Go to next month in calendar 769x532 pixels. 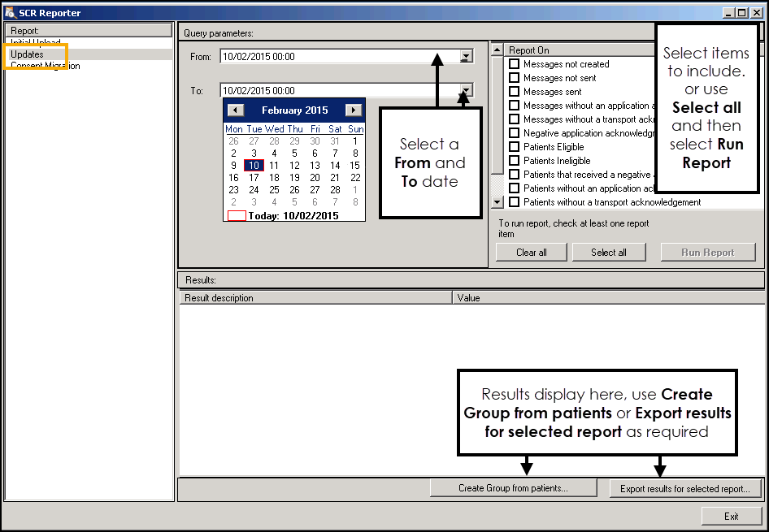coord(354,110)
